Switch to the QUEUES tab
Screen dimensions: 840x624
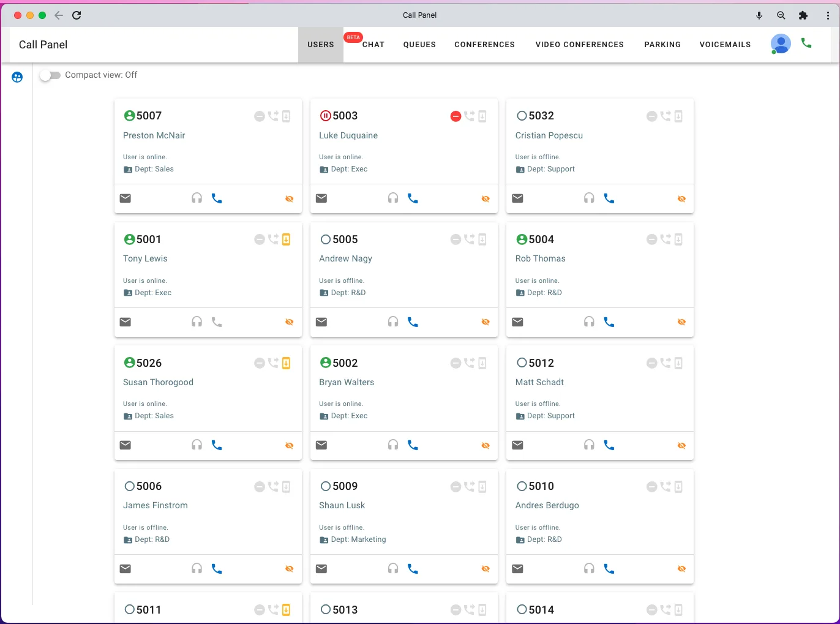pos(419,45)
